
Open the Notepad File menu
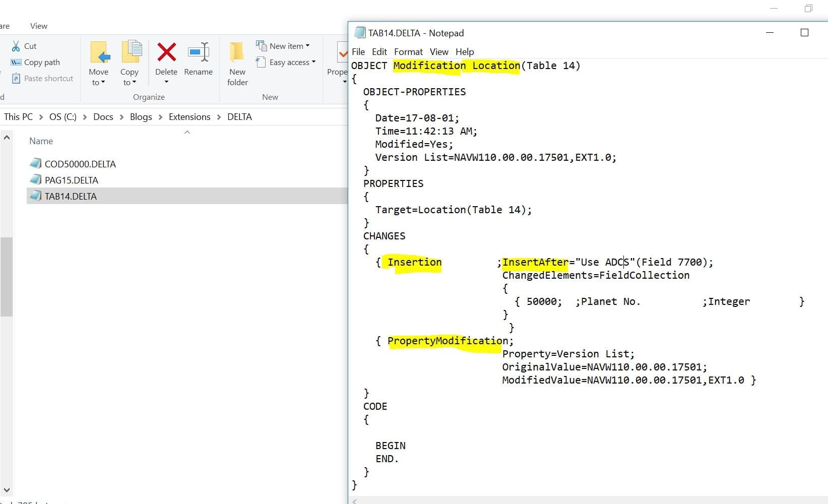pos(358,51)
